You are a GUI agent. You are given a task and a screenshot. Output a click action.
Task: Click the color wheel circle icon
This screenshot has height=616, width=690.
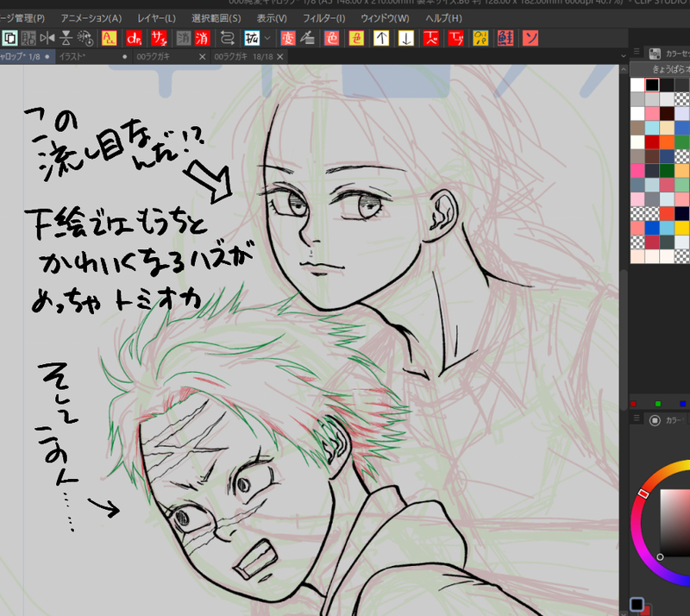[655, 420]
